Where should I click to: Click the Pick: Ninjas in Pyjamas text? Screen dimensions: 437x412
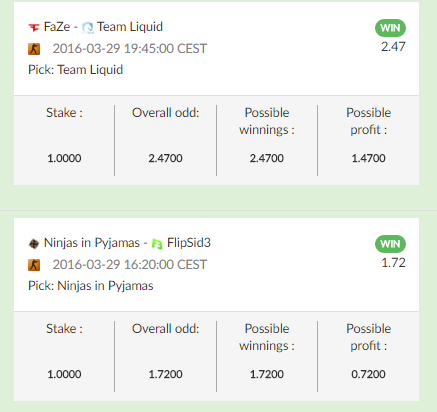[91, 286]
